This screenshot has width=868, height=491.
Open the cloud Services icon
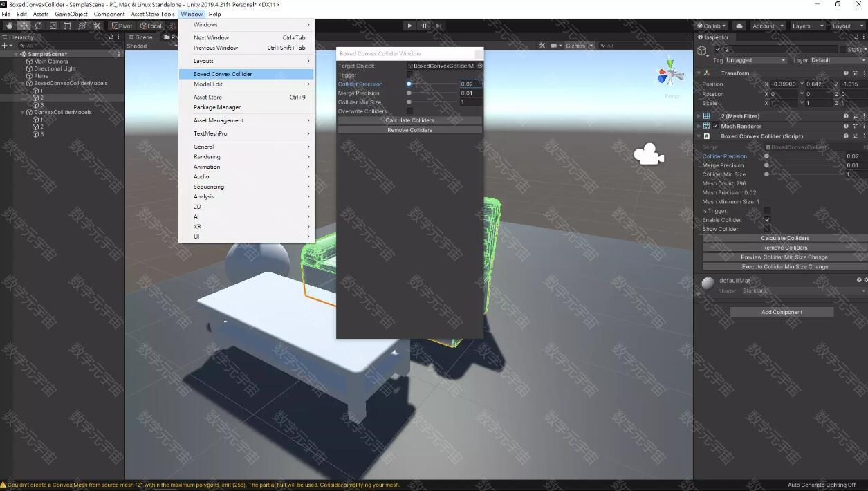click(739, 26)
